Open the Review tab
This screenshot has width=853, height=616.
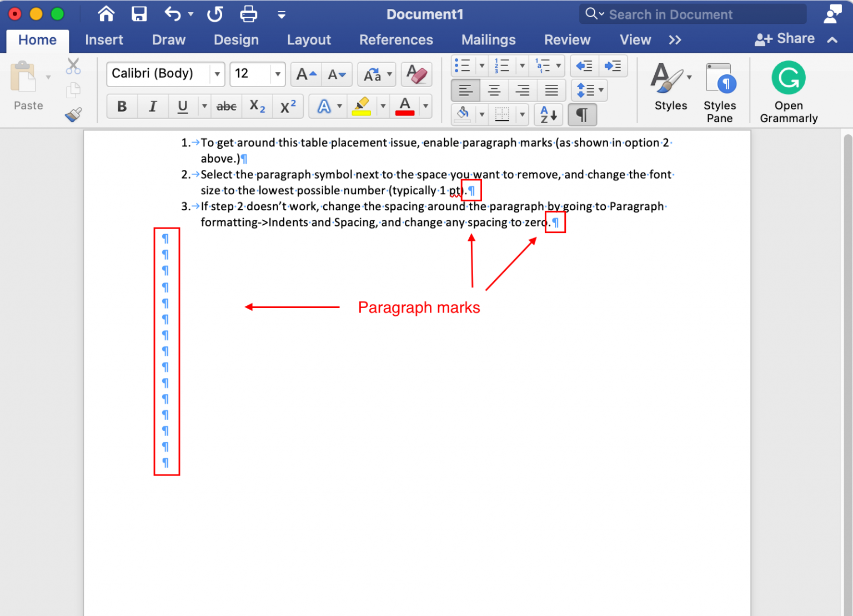[567, 39]
